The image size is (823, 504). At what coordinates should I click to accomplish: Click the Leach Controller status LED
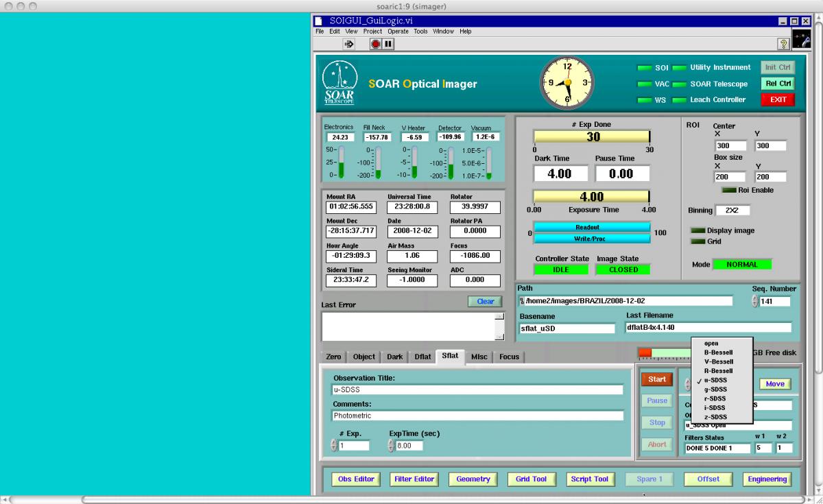[679, 100]
